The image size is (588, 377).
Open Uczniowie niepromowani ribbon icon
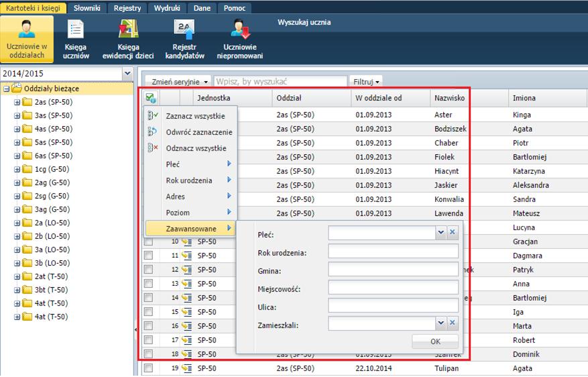pos(240,39)
